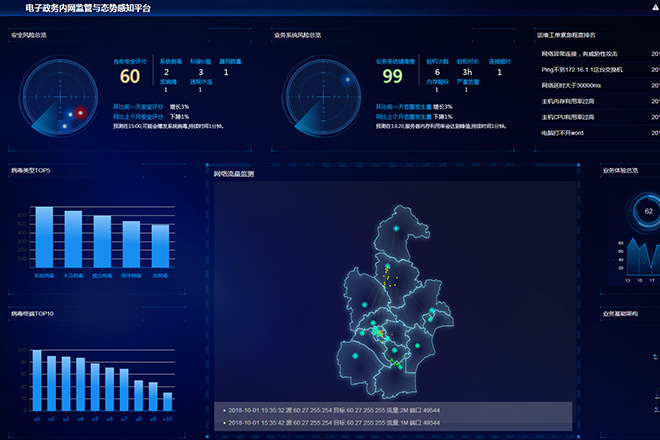Viewport: 660px width, 440px height.
Task: Select the 系统病毒 bar in virus type chart
Action: coord(44,238)
